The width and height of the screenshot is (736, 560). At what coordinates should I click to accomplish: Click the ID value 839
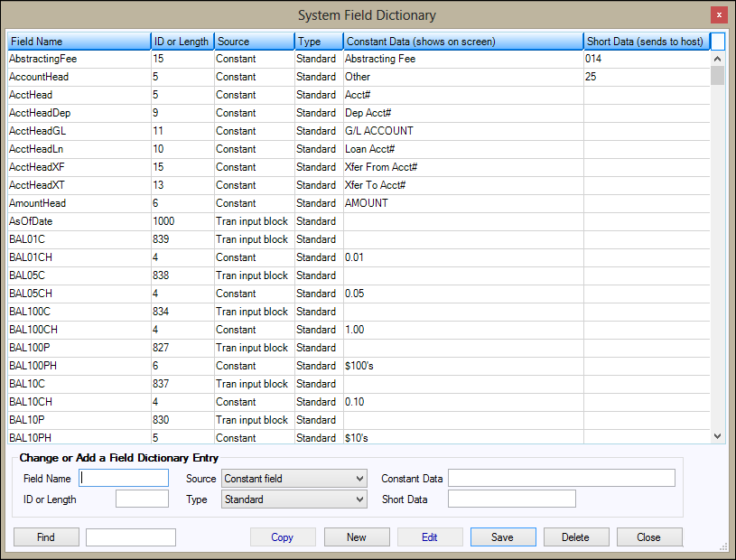pyautogui.click(x=161, y=239)
